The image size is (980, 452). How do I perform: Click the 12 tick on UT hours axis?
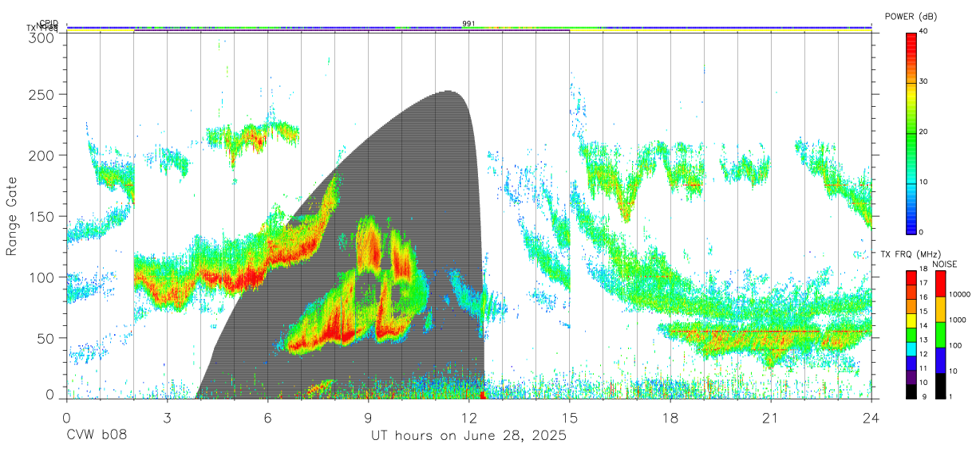coord(468,418)
